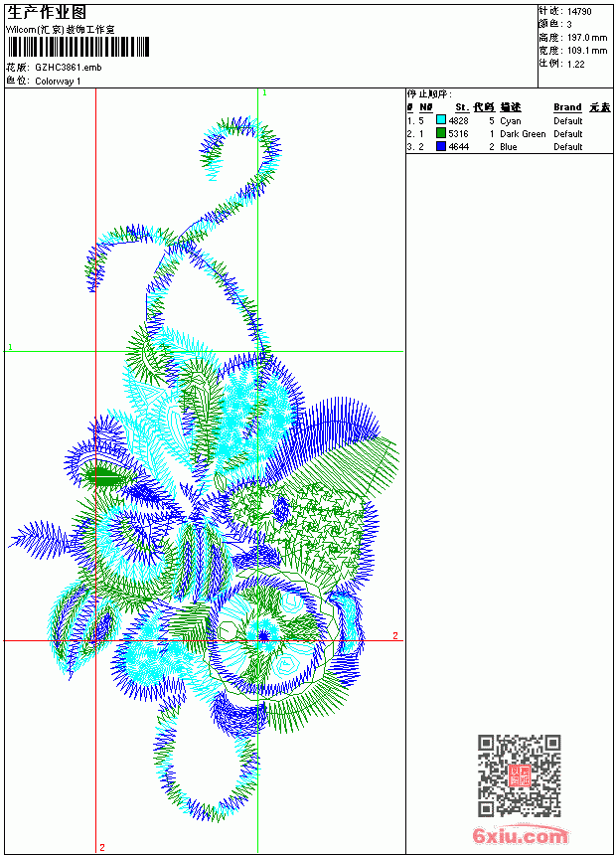616x855 pixels.
Task: Click the Brand column header
Action: [x=567, y=107]
